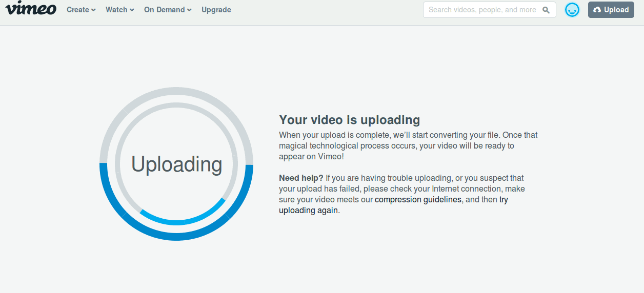Go to the Upgrade page

(x=216, y=10)
